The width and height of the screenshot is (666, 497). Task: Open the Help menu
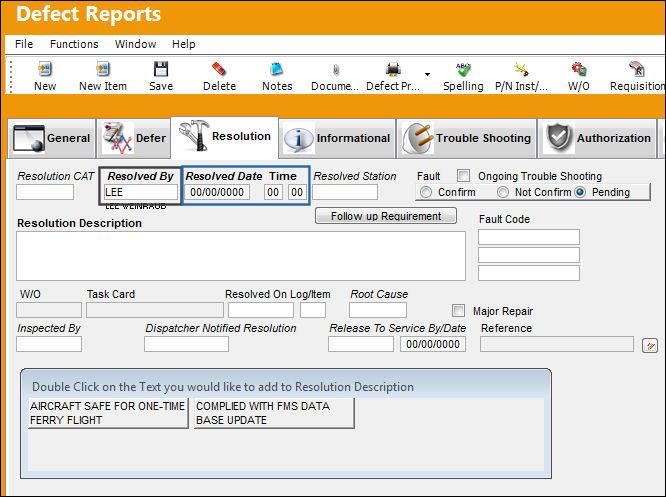pos(183,44)
